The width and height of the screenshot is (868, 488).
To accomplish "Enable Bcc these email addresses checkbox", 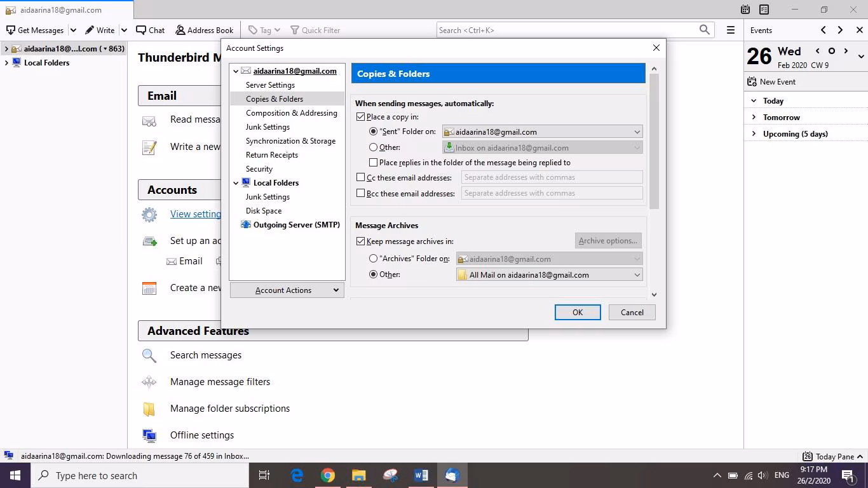I will [x=361, y=193].
